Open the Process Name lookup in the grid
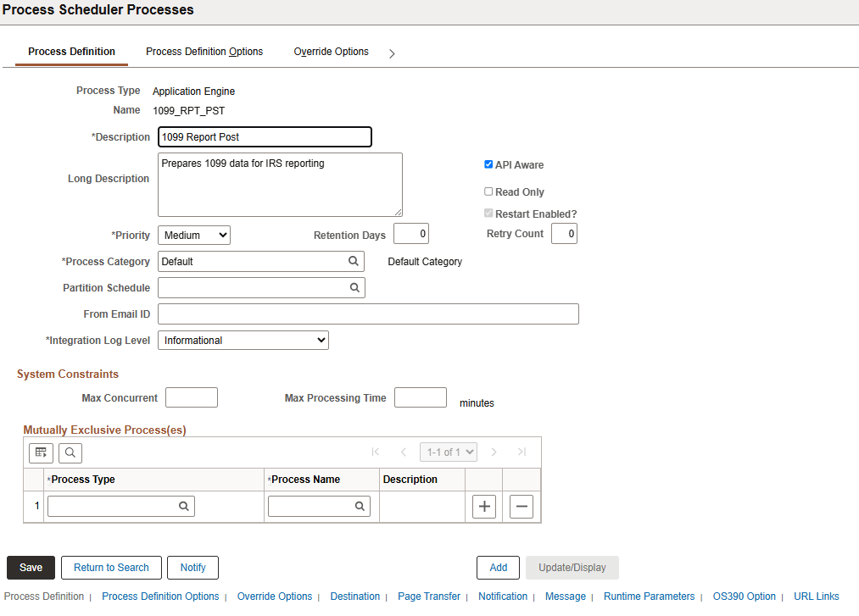The width and height of the screenshot is (859, 616). click(360, 506)
